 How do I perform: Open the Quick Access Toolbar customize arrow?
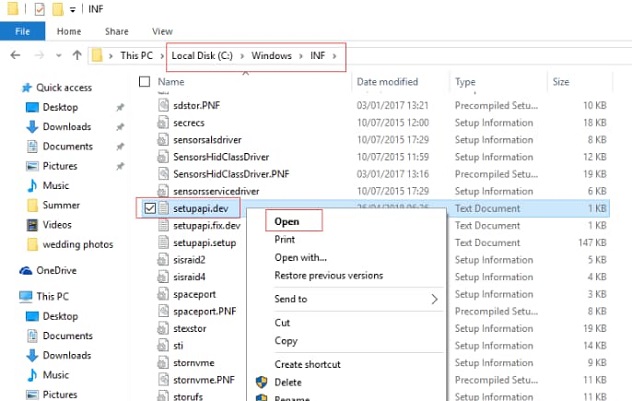point(73,10)
